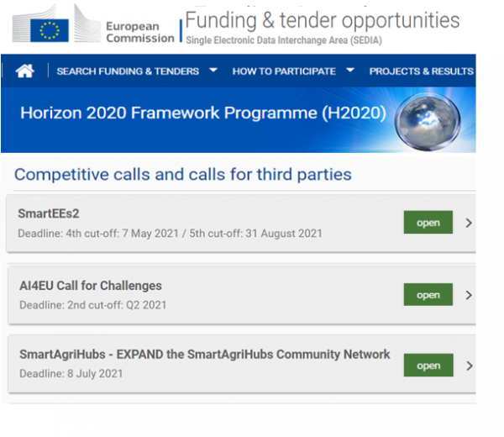Open the SmartAgriHubs EXPAND Community Network title
The image size is (504, 437).
(204, 354)
